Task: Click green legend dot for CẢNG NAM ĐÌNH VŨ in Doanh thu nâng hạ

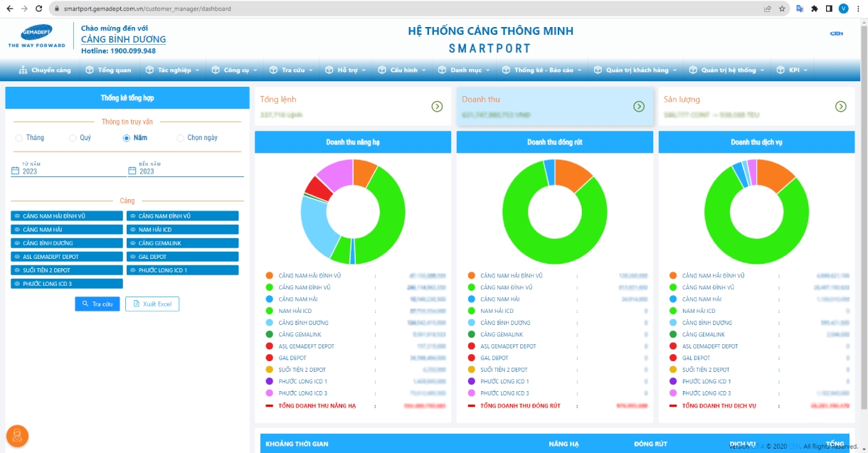Action: coord(270,287)
